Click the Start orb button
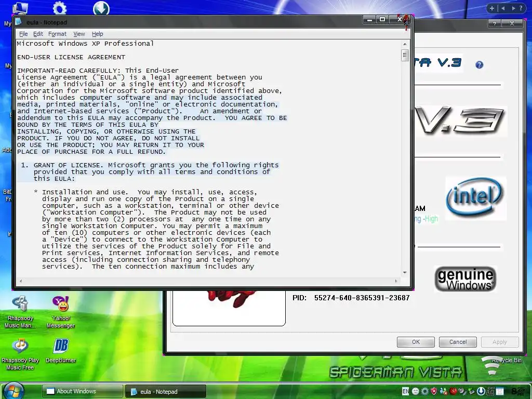The height and width of the screenshot is (399, 532). [14, 391]
